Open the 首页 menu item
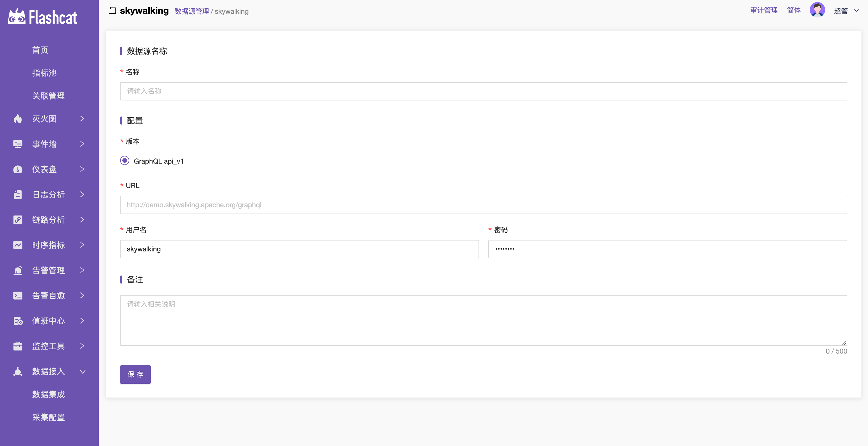Viewport: 868px width, 446px height. click(40, 50)
